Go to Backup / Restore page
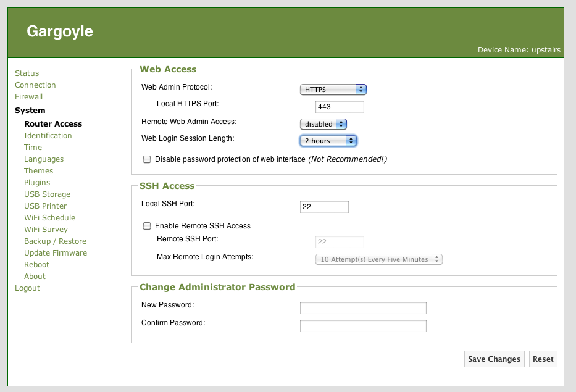 tap(55, 241)
